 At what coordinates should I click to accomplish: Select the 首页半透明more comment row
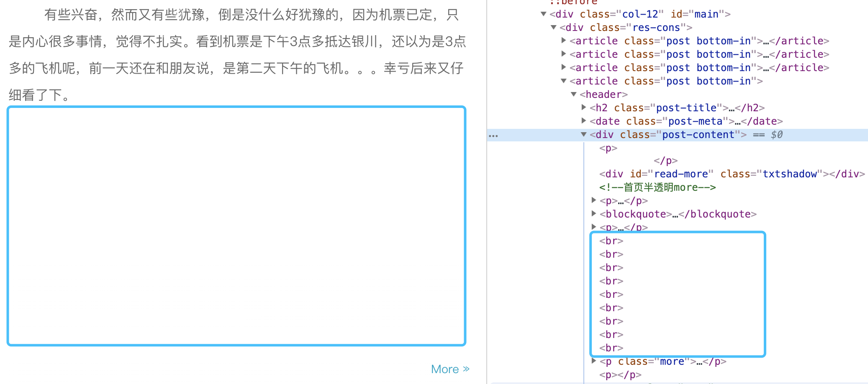click(x=657, y=187)
